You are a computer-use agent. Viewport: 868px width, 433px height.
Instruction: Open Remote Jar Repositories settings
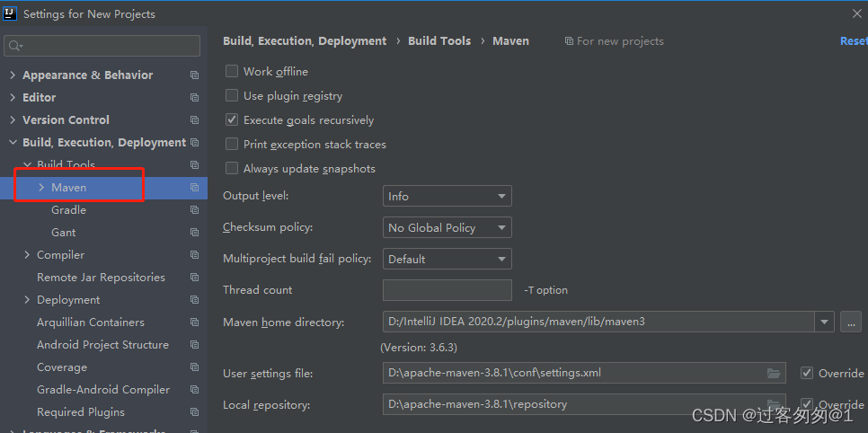click(101, 278)
